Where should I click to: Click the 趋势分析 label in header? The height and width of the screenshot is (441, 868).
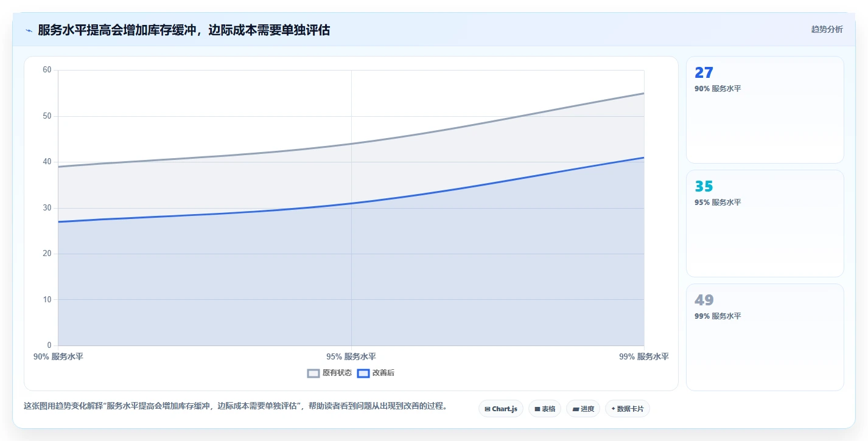point(827,30)
